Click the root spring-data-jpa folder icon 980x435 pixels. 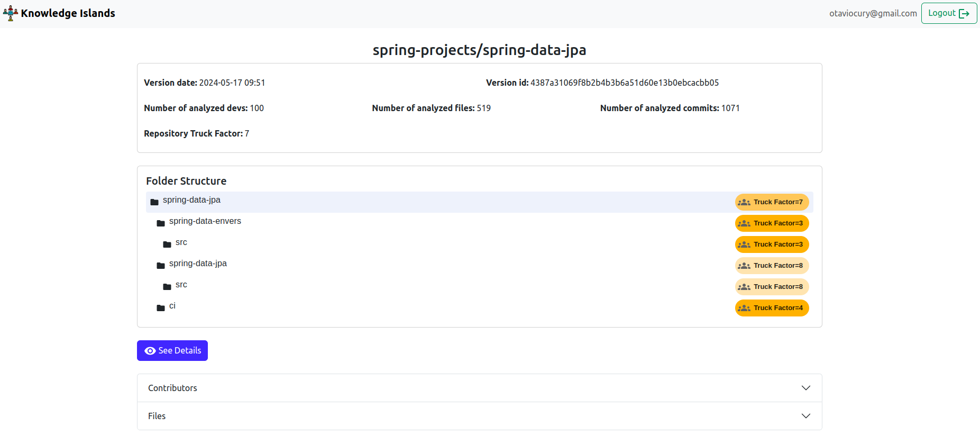coord(154,202)
